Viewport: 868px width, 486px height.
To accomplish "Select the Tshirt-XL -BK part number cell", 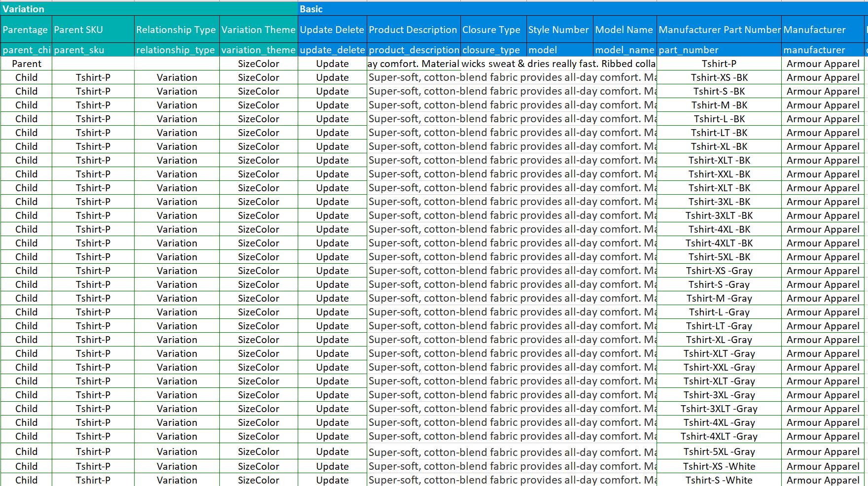I will point(719,146).
